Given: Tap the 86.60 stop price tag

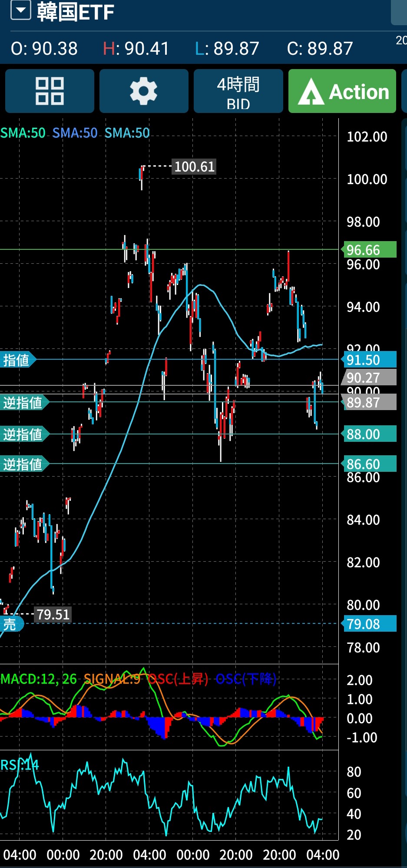Looking at the screenshot, I should pos(369,464).
